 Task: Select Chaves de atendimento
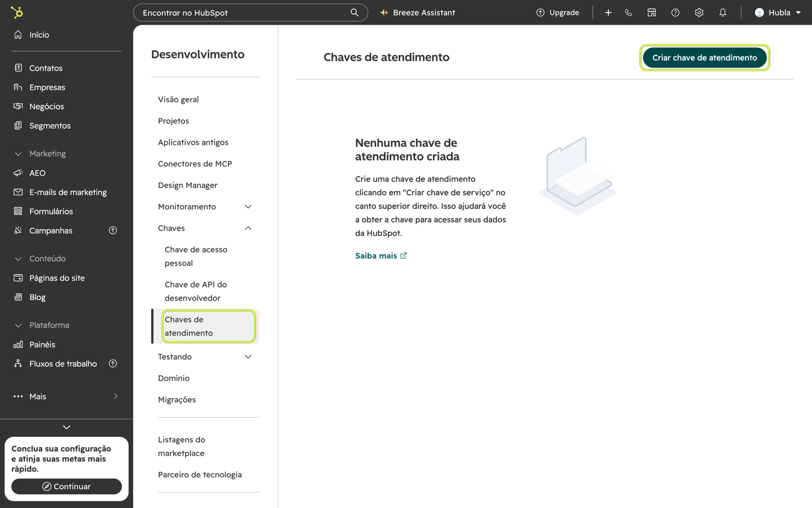tap(205, 326)
